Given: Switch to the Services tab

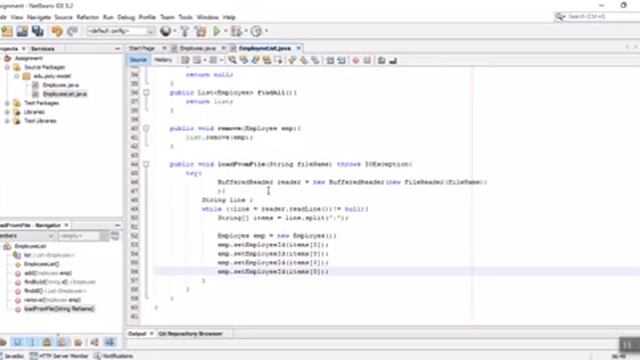Looking at the screenshot, I should tap(43, 49).
